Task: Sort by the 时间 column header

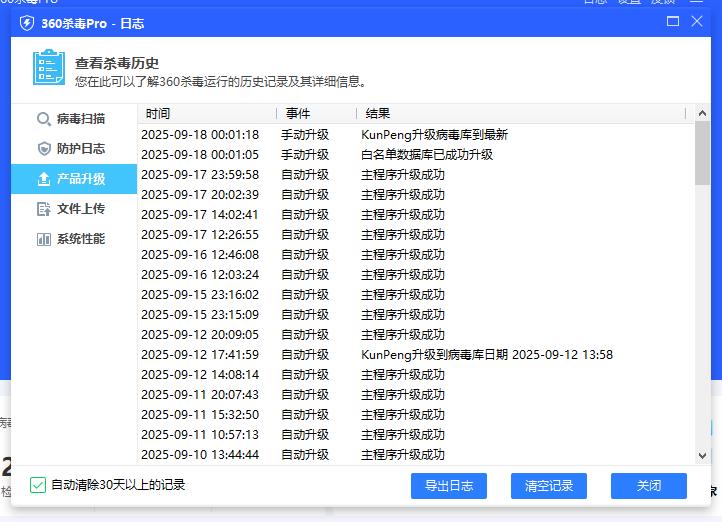Action: pos(207,114)
